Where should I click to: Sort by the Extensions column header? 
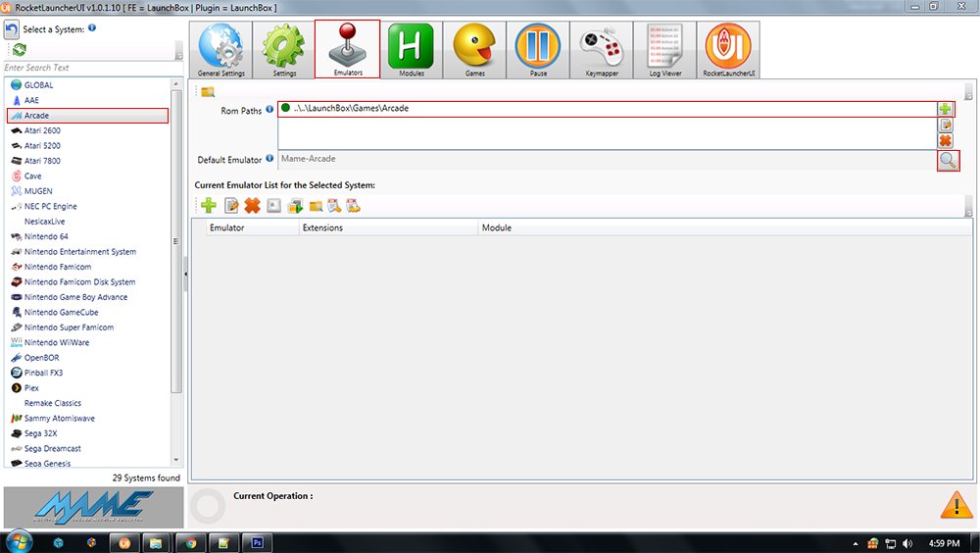388,227
